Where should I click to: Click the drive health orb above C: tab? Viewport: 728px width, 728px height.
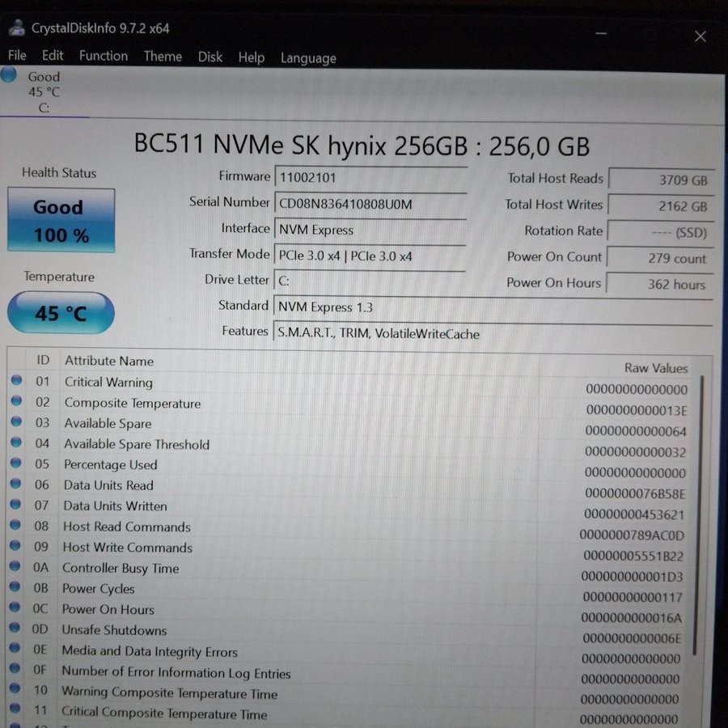[9, 76]
